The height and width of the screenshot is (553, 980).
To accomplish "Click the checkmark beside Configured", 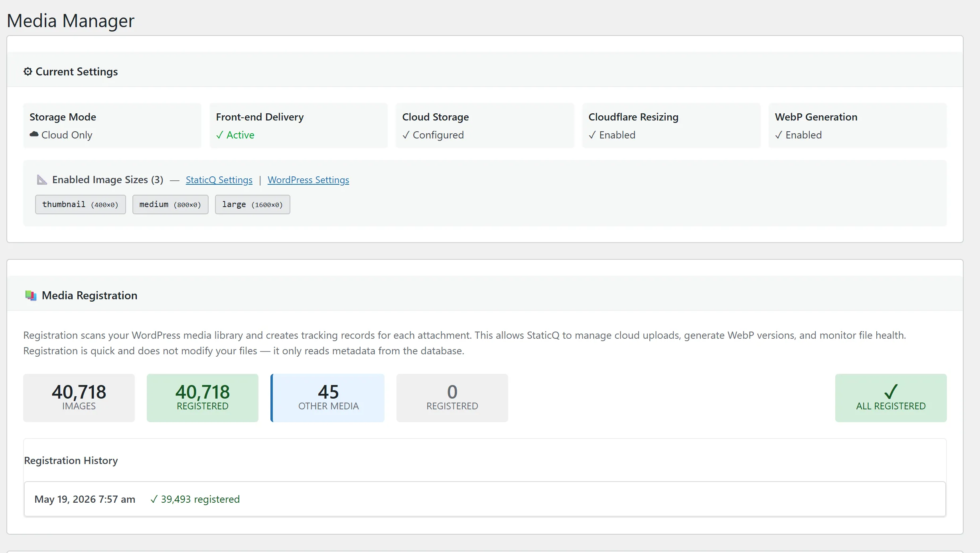I will 406,135.
